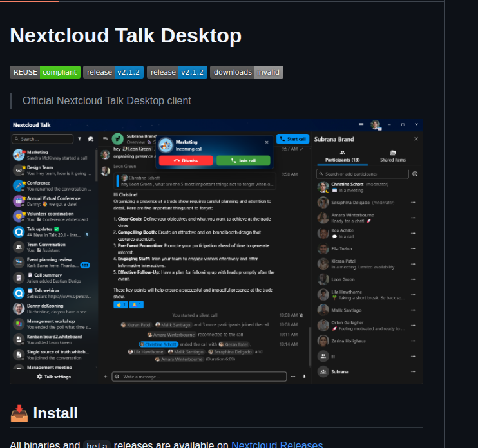Open the options dots for Zarina Holighaus

(413, 341)
